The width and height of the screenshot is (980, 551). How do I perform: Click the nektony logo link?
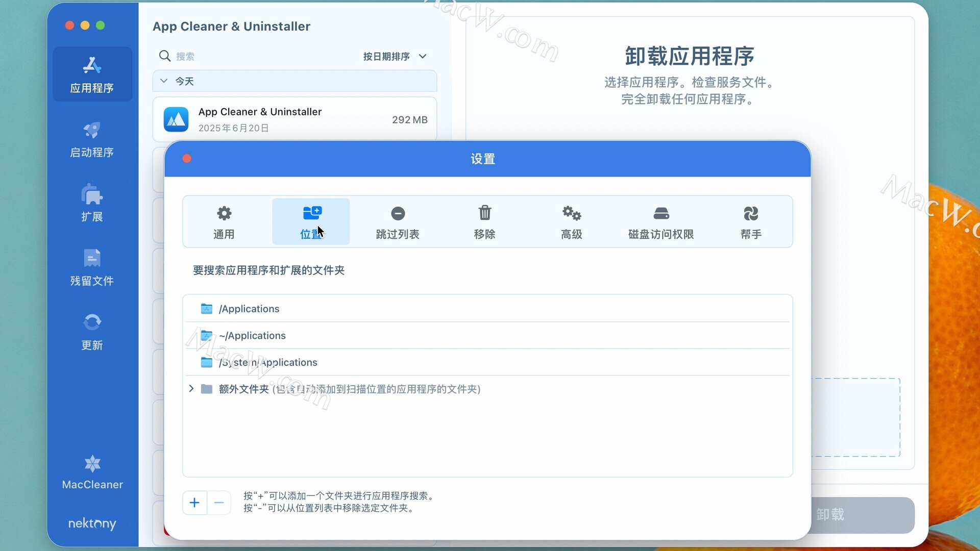[x=92, y=523]
